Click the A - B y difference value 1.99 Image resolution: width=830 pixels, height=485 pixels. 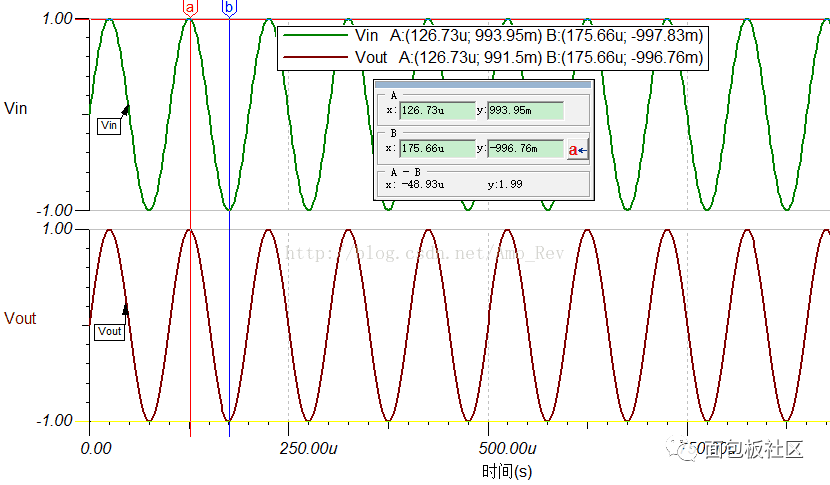tap(510, 184)
